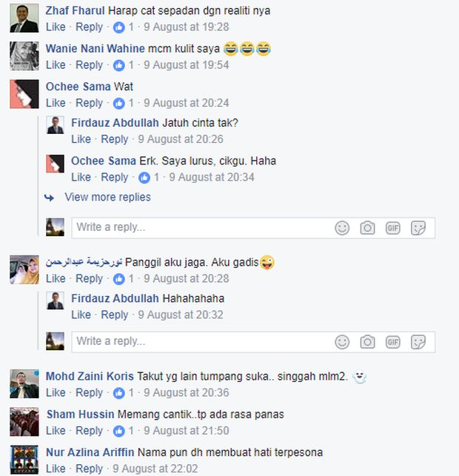Expand View more replies
Image resolution: width=459 pixels, height=476 pixels.
pos(108,197)
